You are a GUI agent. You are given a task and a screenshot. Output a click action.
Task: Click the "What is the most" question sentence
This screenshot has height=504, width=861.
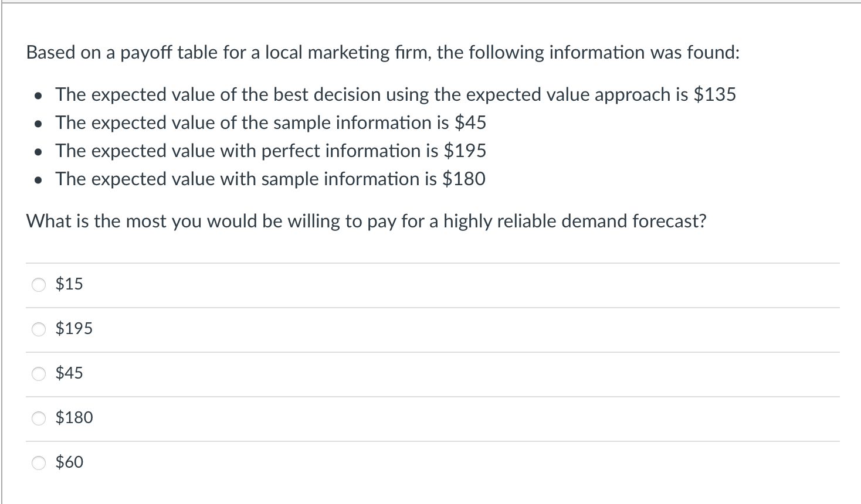point(366,221)
